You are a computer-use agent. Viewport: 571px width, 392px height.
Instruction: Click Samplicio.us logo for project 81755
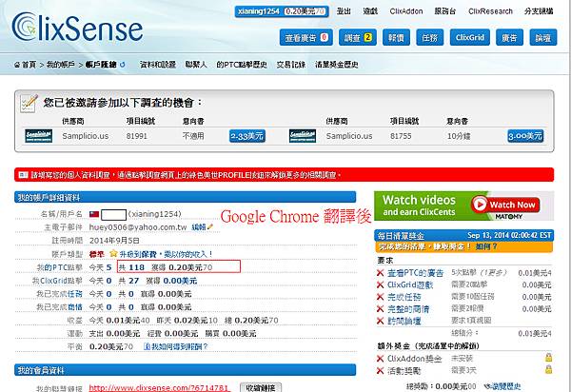303,136
